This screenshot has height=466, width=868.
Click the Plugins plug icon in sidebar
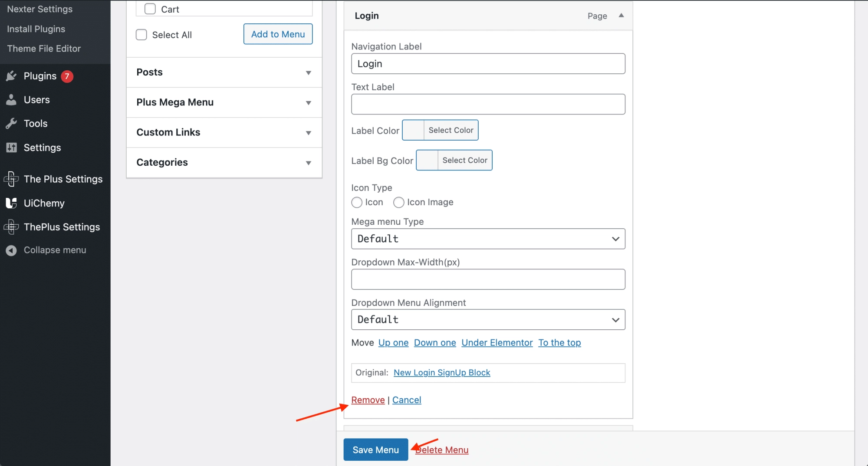click(11, 76)
